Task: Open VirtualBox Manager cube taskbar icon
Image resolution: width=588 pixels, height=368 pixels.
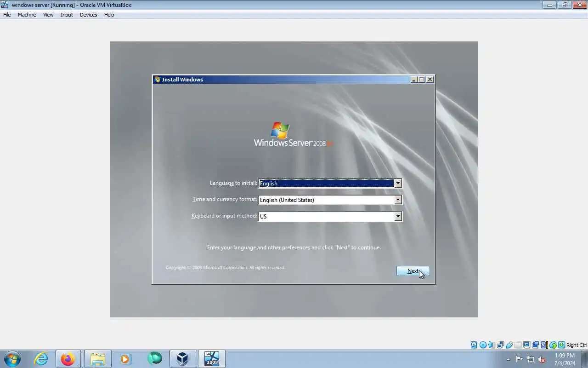Action: tap(183, 359)
